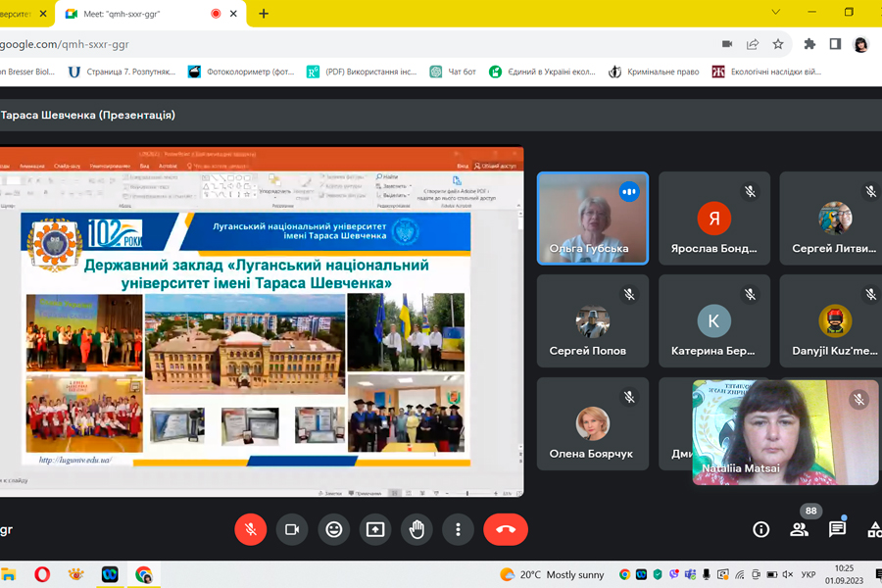Open the Webex app on the taskbar
Viewport: 882px width, 588px height.
(x=110, y=574)
